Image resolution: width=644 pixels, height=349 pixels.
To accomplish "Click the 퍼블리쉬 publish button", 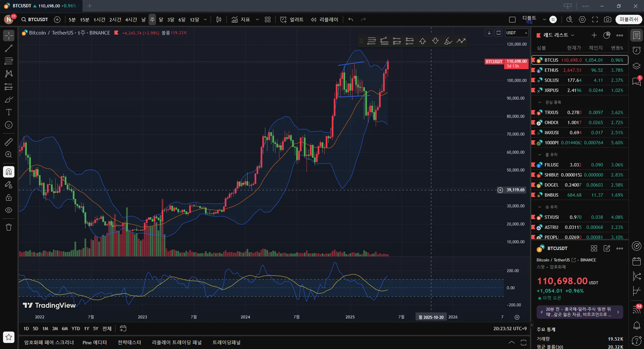I will coord(629,19).
